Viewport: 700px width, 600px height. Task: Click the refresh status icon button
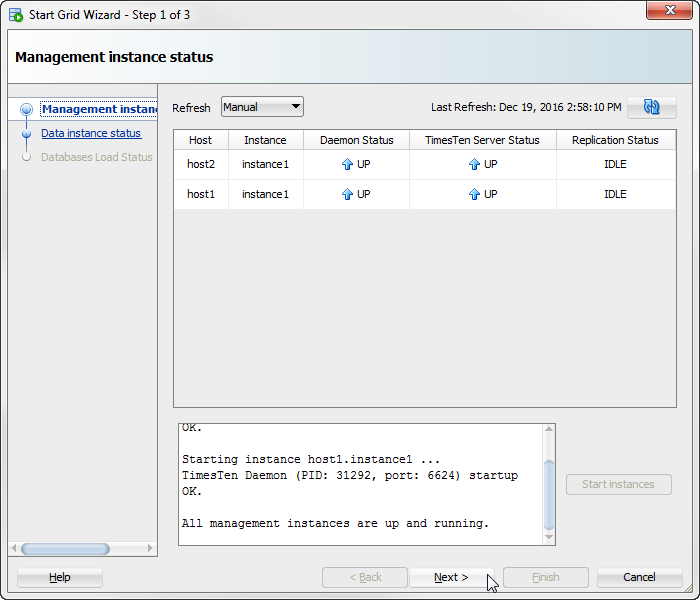(651, 107)
